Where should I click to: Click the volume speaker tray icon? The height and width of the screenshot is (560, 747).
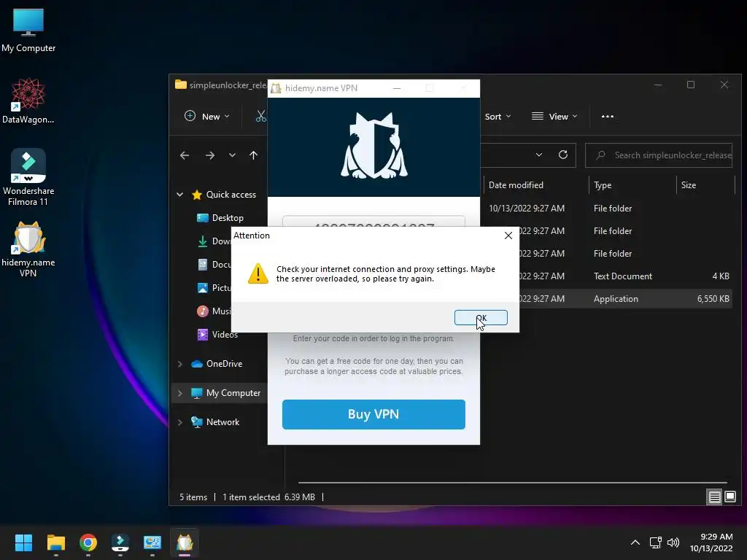point(673,542)
